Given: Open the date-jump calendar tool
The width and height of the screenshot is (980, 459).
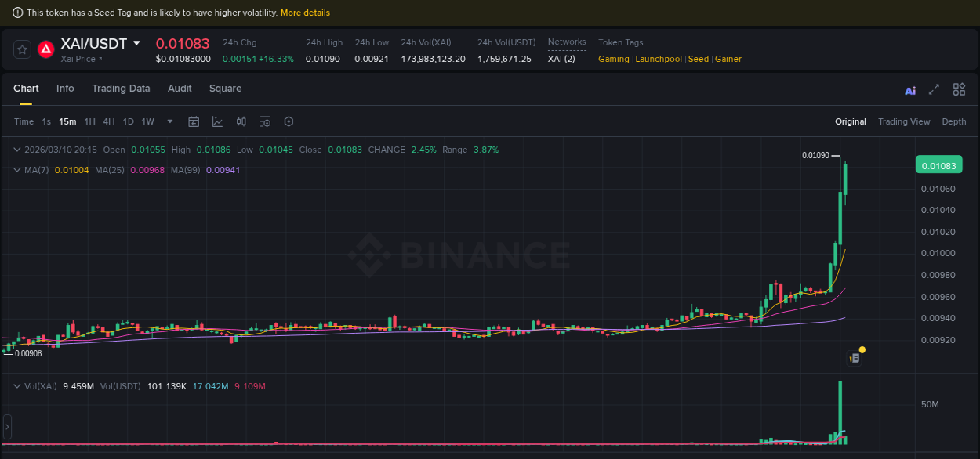Looking at the screenshot, I should pos(194,121).
